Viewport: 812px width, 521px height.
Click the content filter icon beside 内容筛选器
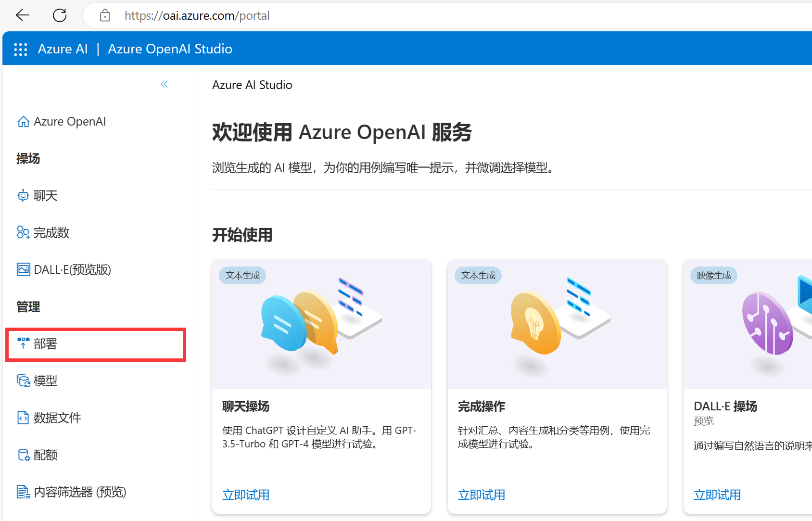pos(23,492)
